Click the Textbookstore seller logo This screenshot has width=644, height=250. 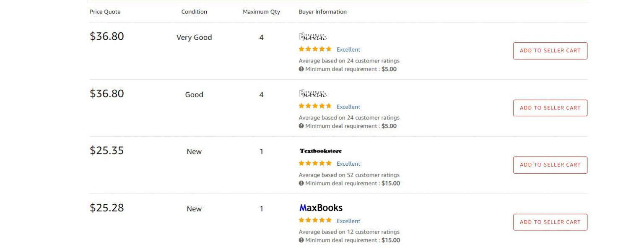pyautogui.click(x=320, y=151)
